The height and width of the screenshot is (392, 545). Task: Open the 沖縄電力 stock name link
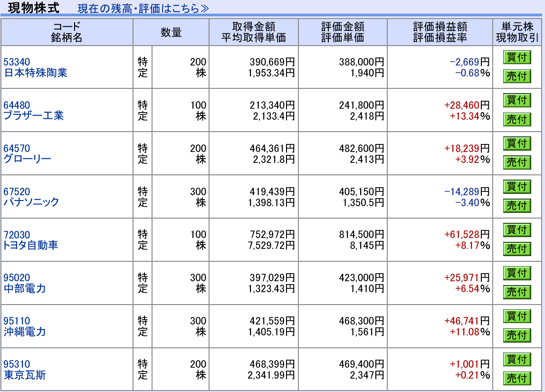click(25, 332)
